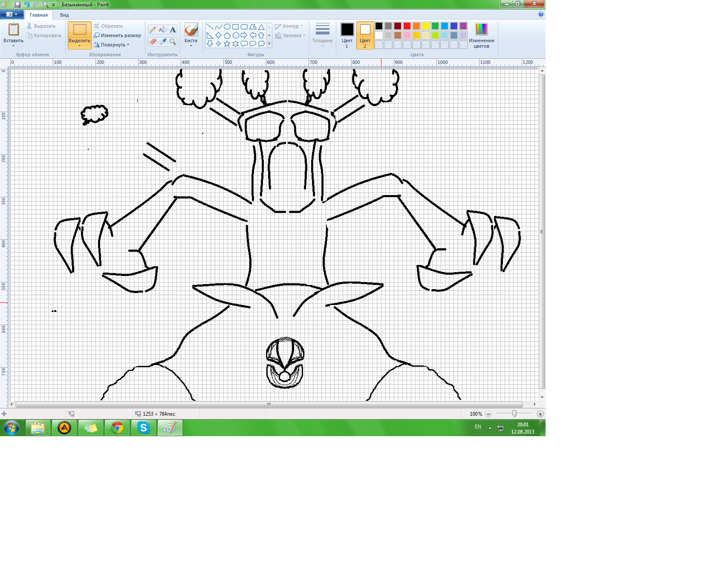Image resolution: width=728 pixels, height=575 pixels.
Task: Open Windows Explorer from the taskbar
Action: [x=38, y=428]
